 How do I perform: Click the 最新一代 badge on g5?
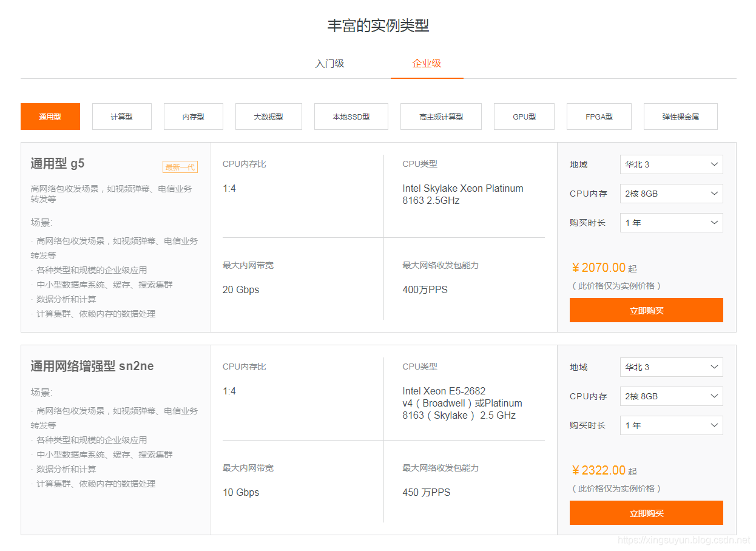180,167
